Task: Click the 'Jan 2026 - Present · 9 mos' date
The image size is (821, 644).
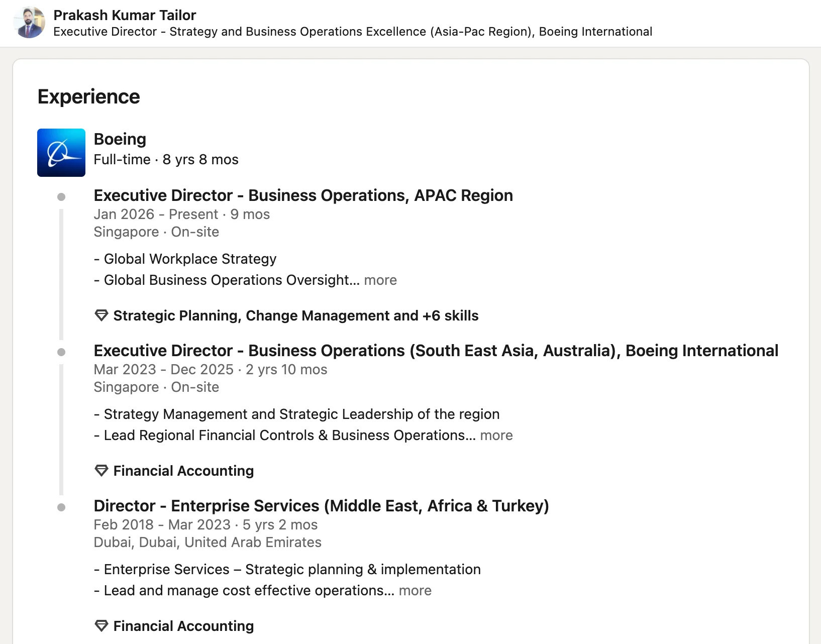Action: [182, 214]
